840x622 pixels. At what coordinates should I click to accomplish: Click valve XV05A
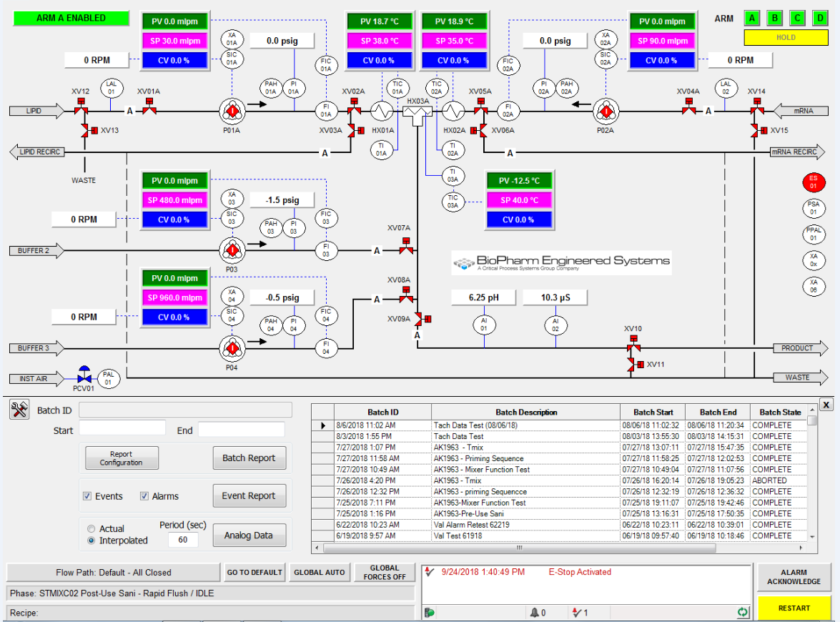480,107
